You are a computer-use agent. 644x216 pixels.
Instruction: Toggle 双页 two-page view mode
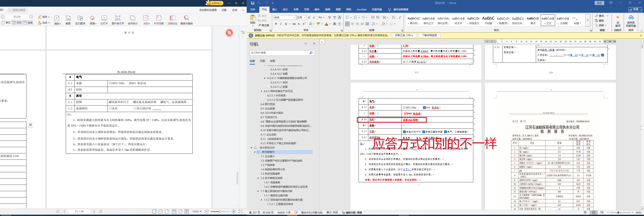(17, 23)
